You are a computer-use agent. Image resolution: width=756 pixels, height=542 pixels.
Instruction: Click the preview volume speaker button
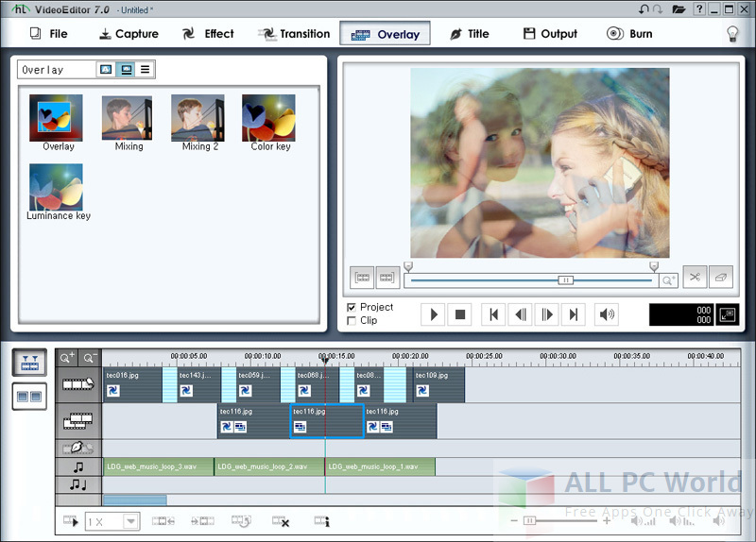607,314
